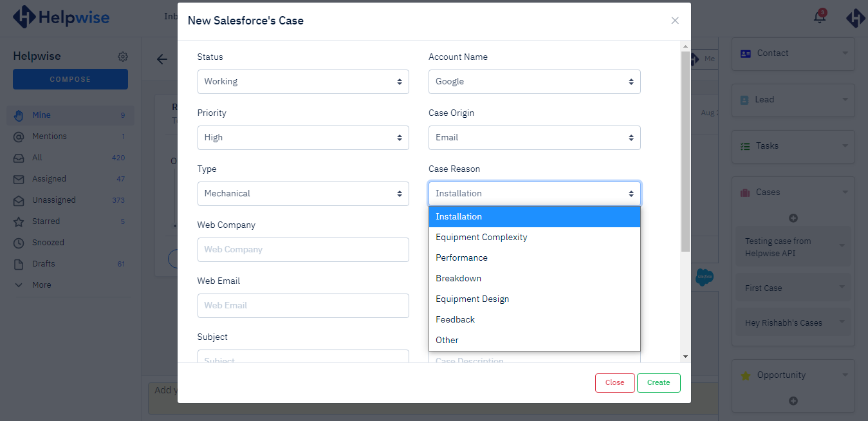868x421 pixels.
Task: Add new case with plus icon
Action: click(793, 218)
